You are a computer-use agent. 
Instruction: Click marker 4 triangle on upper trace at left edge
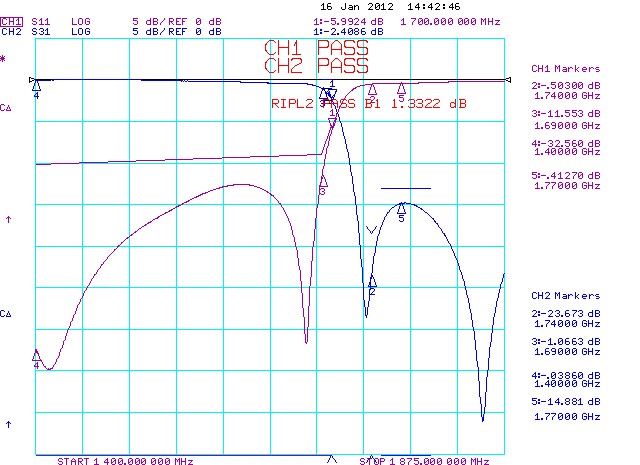pyautogui.click(x=37, y=86)
